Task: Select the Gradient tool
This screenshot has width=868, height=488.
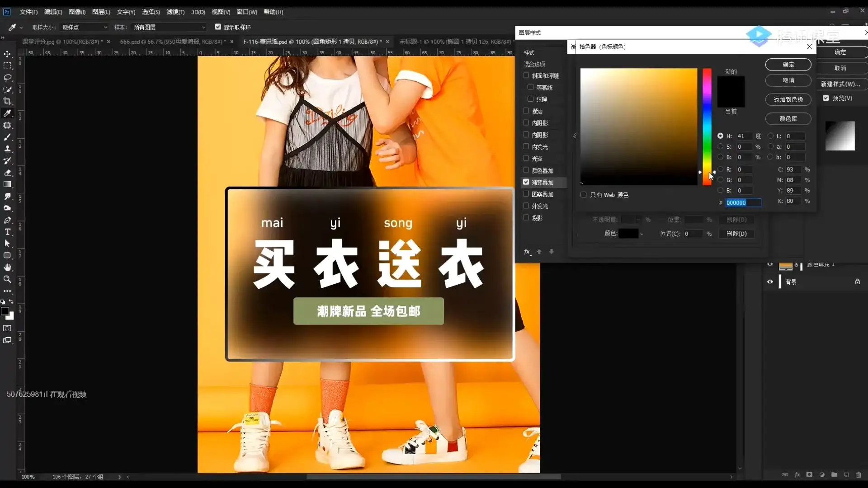Action: (x=7, y=184)
